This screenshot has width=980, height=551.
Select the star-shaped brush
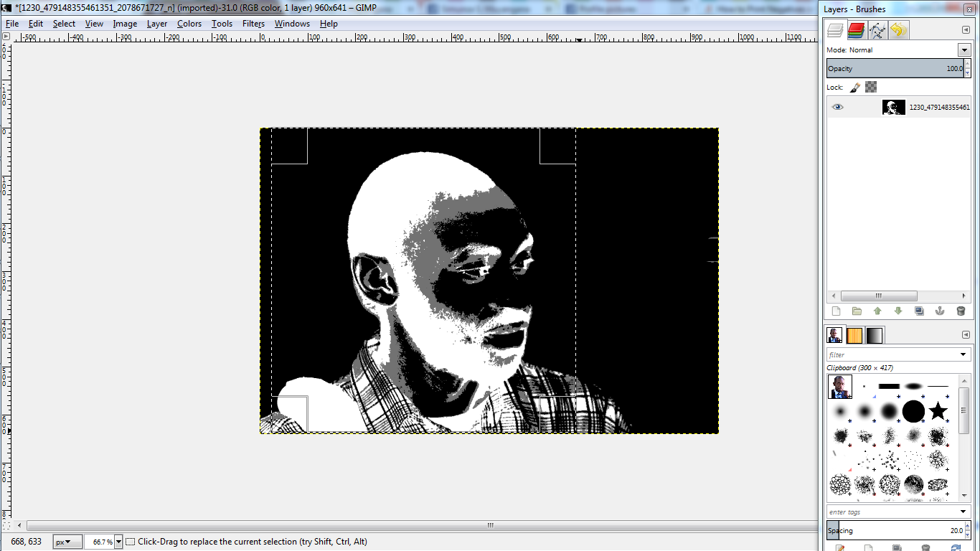[938, 411]
